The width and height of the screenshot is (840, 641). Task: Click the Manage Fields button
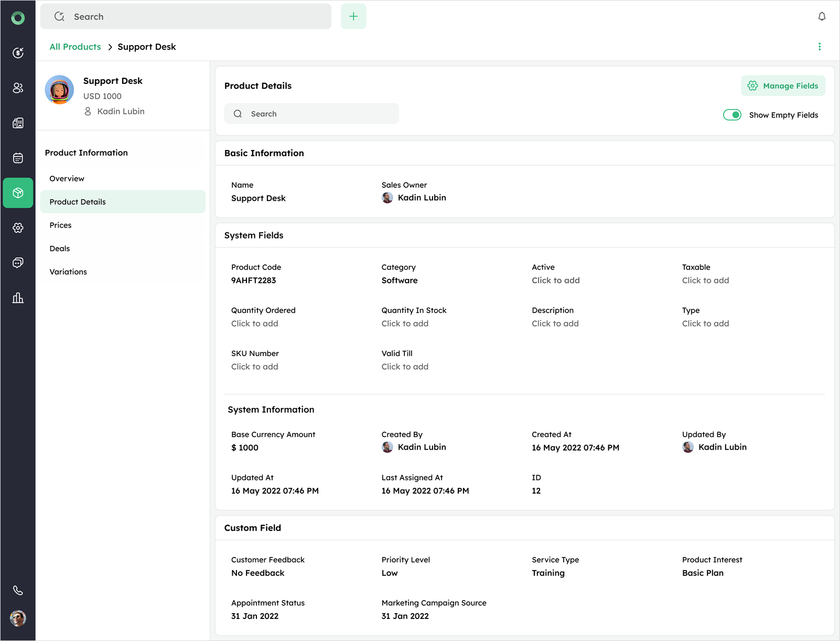(x=783, y=86)
